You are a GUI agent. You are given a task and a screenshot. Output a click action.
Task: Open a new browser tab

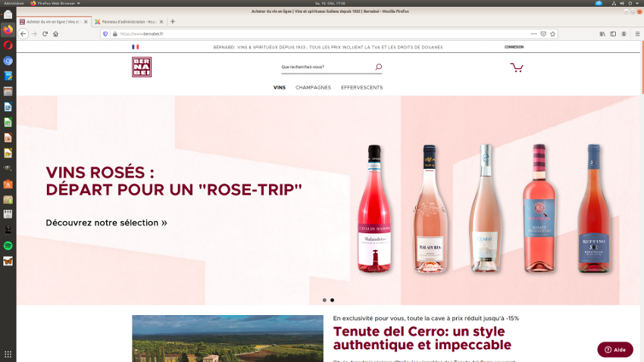tap(173, 21)
